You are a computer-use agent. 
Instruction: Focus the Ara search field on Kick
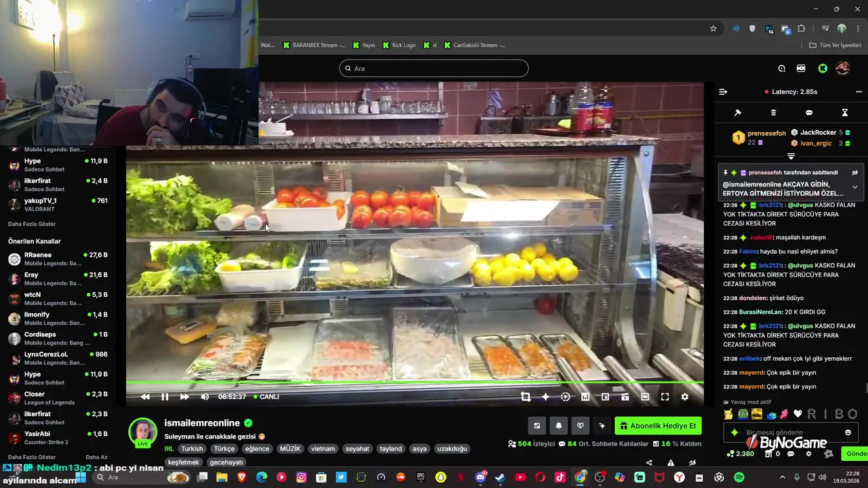pos(434,68)
